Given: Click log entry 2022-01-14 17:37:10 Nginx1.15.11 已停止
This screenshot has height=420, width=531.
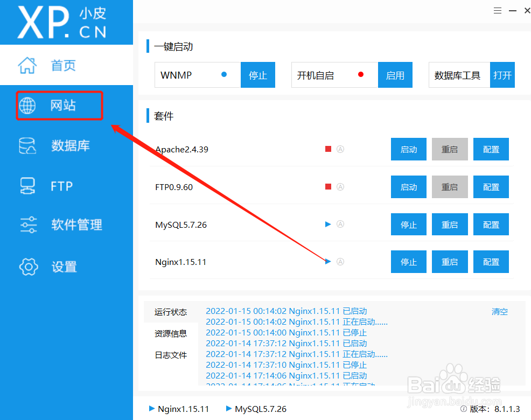Looking at the screenshot, I should [x=287, y=365].
